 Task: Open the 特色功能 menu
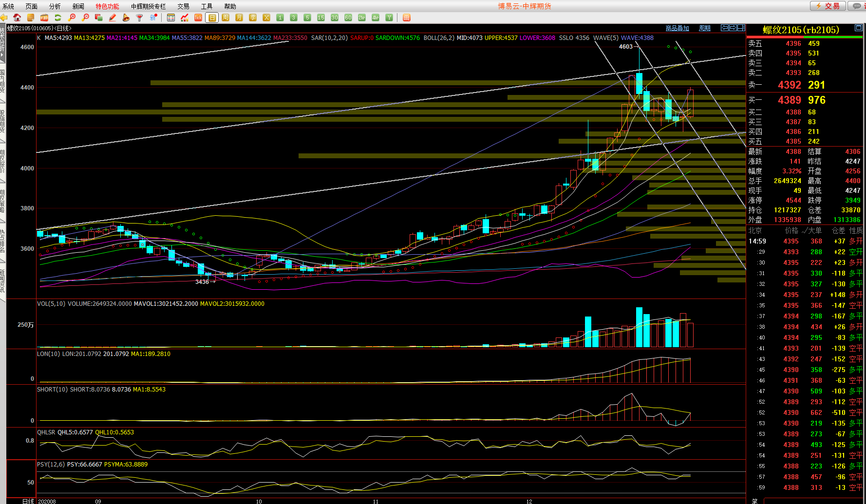click(x=107, y=6)
